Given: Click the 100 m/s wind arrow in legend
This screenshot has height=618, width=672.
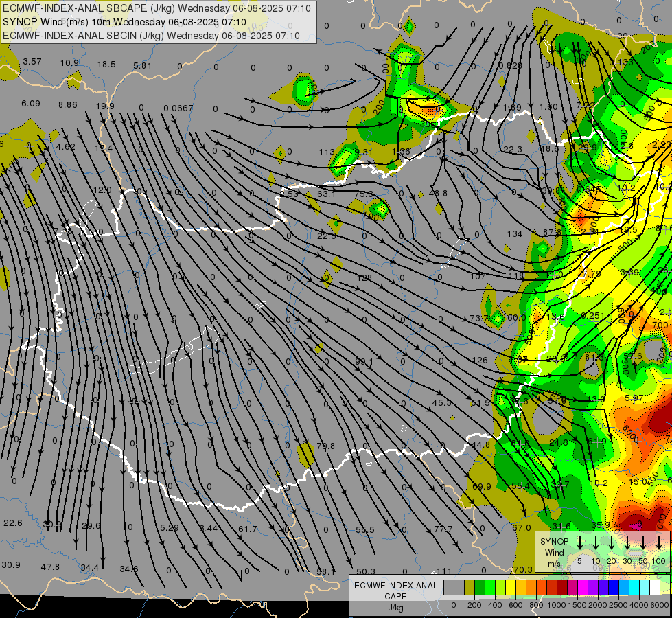Looking at the screenshot, I should [x=659, y=543].
